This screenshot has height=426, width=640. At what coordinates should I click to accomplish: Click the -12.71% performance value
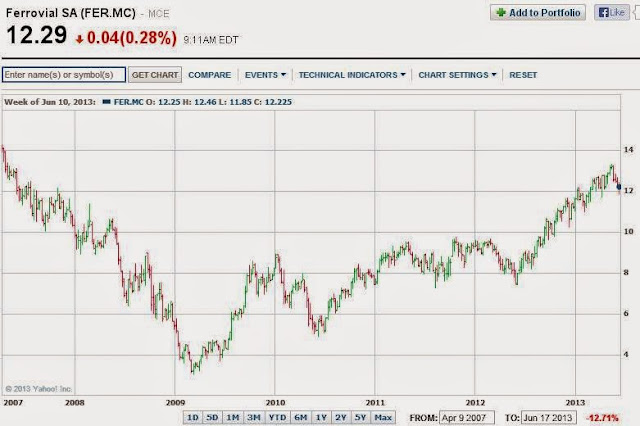602,418
